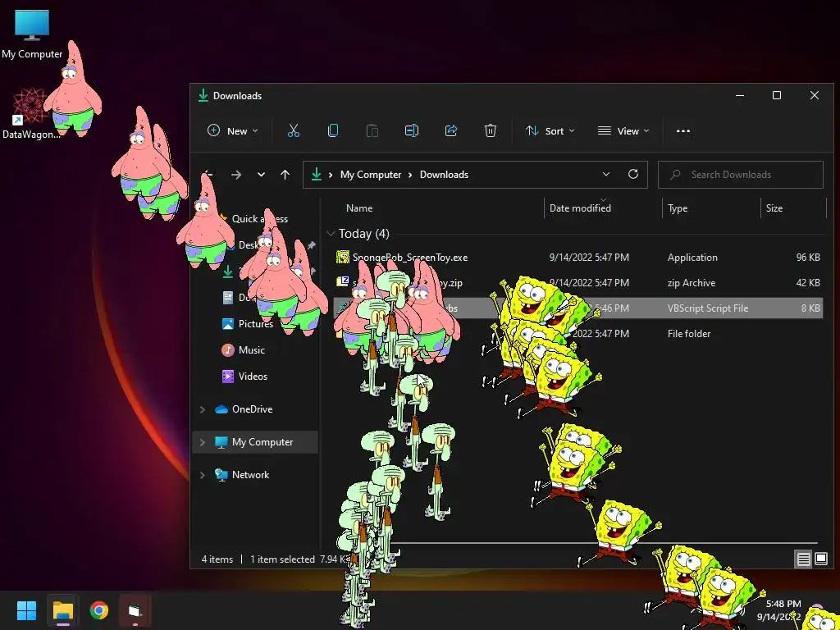Image resolution: width=840 pixels, height=630 pixels.
Task: Open recent locations chevron dropdown
Action: [261, 175]
